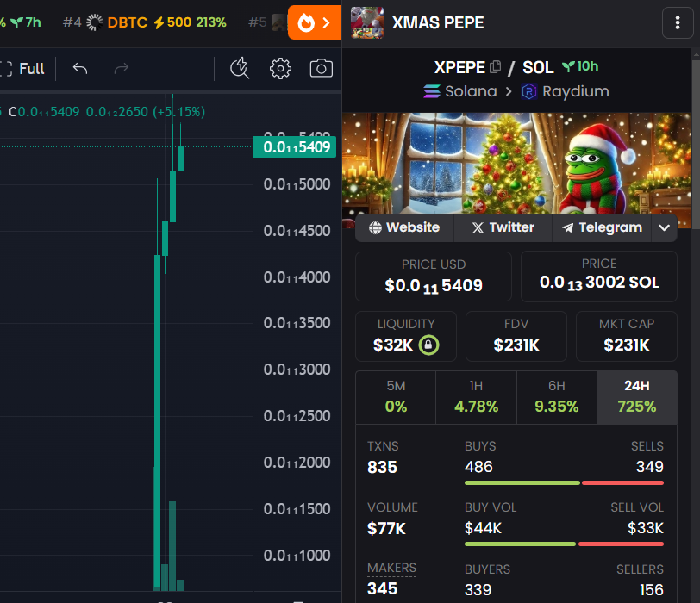700x603 pixels.
Task: Select the 24H timeframe tab
Action: 637,397
